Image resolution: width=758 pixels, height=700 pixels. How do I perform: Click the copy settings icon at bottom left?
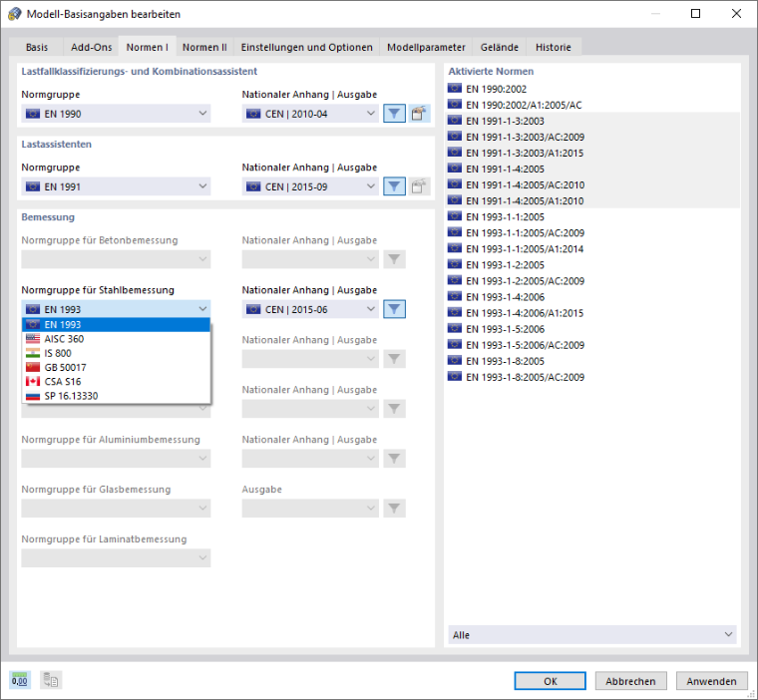pyautogui.click(x=51, y=681)
